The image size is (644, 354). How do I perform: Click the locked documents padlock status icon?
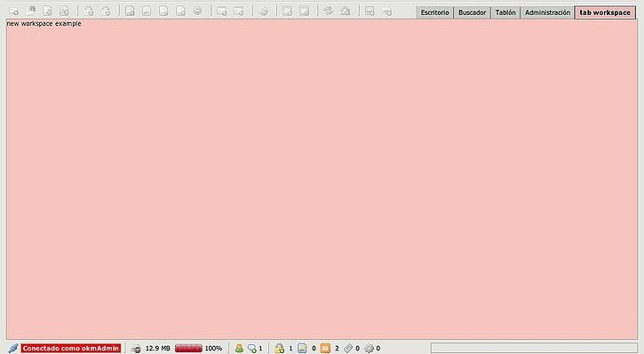point(279,349)
